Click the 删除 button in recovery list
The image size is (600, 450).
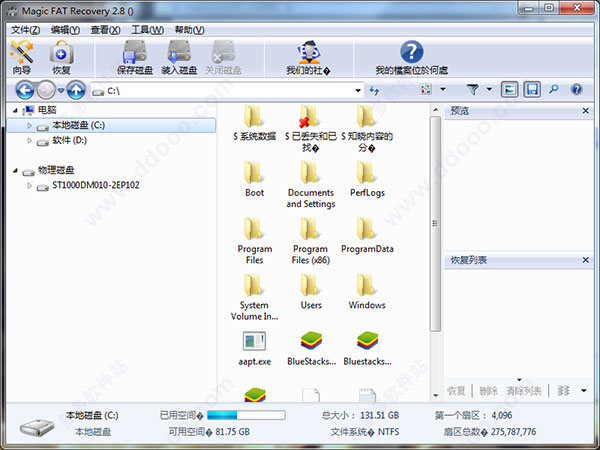point(488,391)
